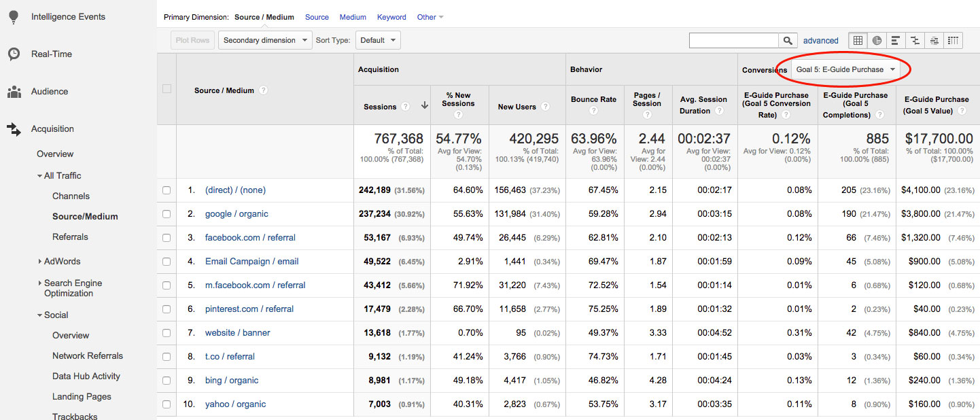The image size is (980, 420).
Task: Select the pivot table view icon
Action: tap(953, 41)
